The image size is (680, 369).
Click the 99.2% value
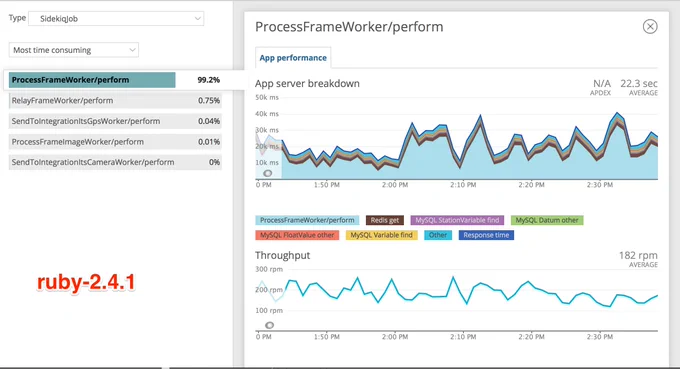(209, 80)
